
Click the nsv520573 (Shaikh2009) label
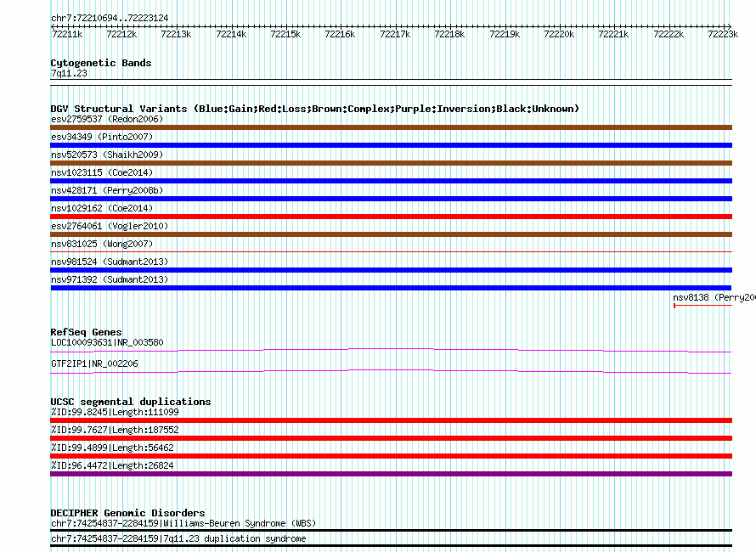[x=107, y=155]
